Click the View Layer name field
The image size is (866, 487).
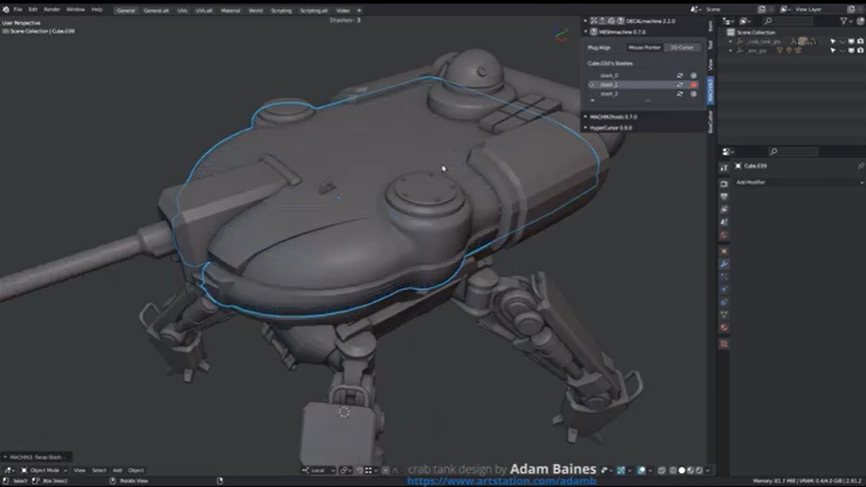tap(820, 9)
